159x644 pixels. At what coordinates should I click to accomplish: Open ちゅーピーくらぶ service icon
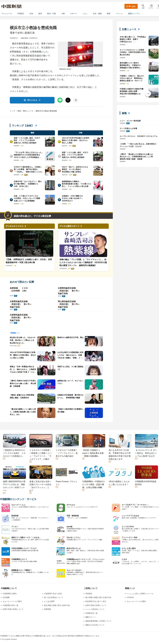[5, 508]
